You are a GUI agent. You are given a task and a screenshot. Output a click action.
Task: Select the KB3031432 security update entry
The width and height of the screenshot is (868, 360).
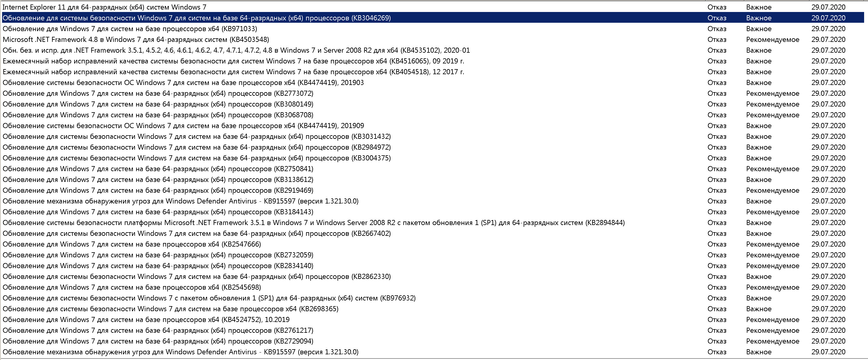[197, 136]
